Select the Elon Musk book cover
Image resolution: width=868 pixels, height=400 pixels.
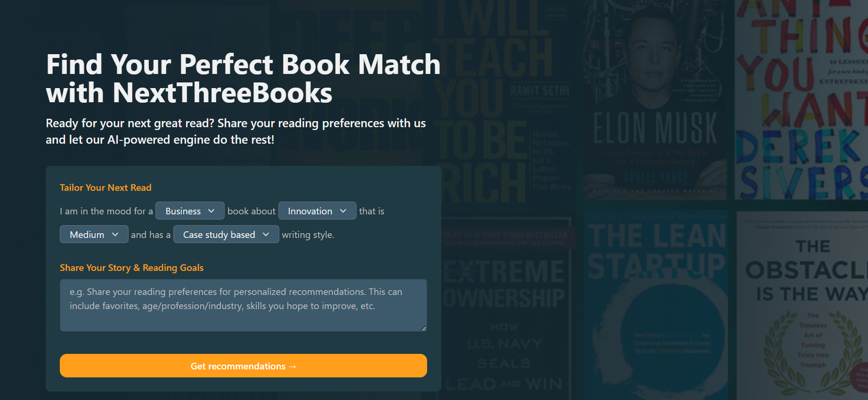point(655,100)
